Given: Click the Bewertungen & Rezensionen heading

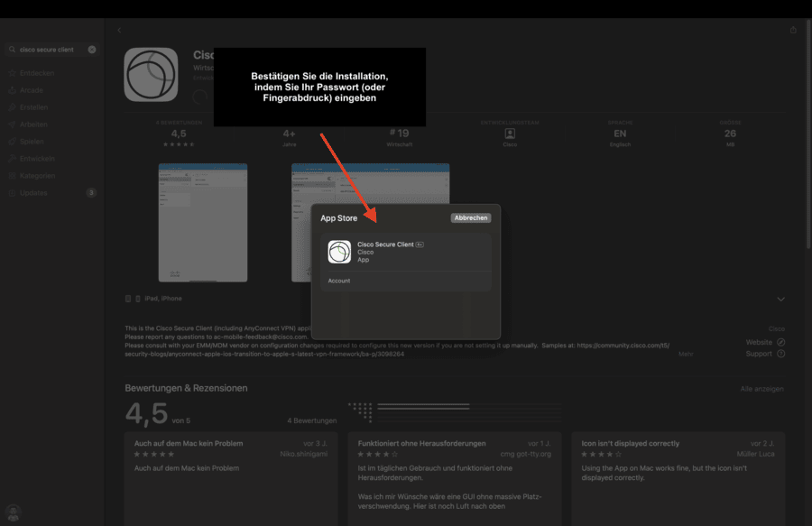Looking at the screenshot, I should (x=186, y=388).
